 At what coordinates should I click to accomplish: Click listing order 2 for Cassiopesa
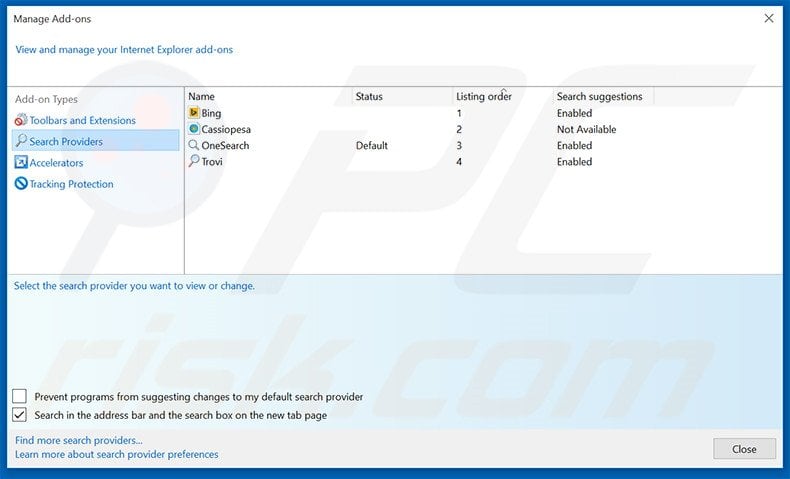point(459,129)
